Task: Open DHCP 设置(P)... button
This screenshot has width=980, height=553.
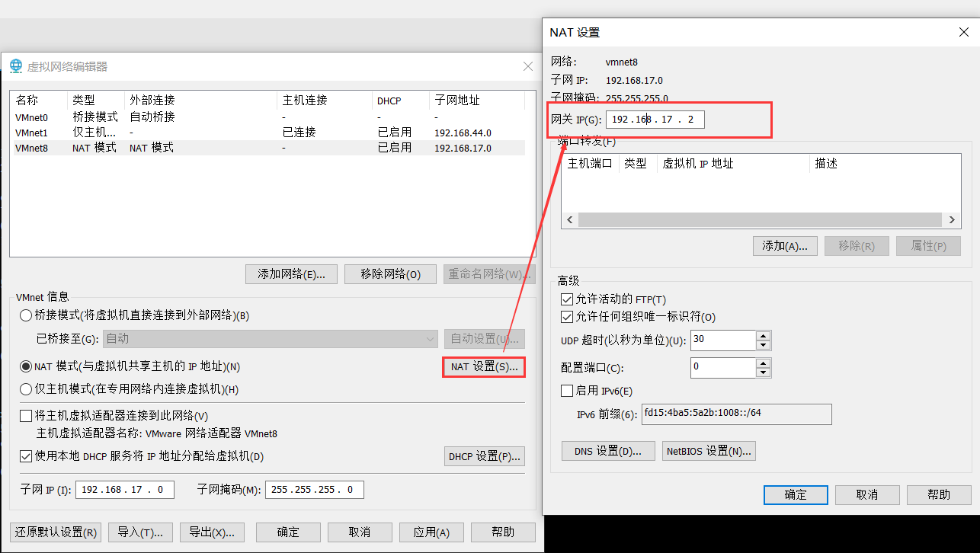Action: point(485,456)
